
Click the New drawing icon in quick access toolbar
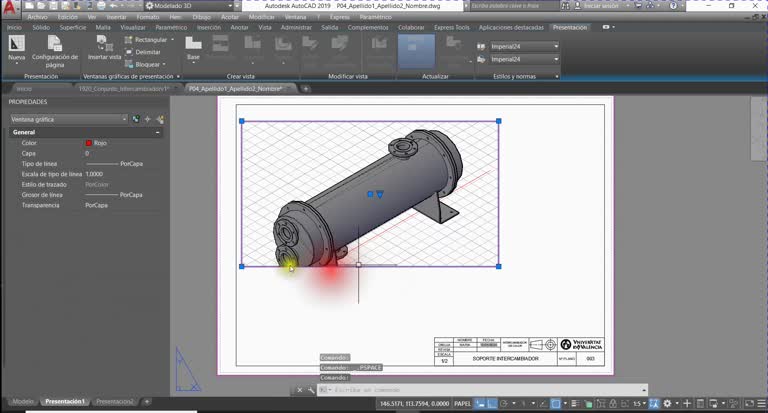tap(29, 6)
